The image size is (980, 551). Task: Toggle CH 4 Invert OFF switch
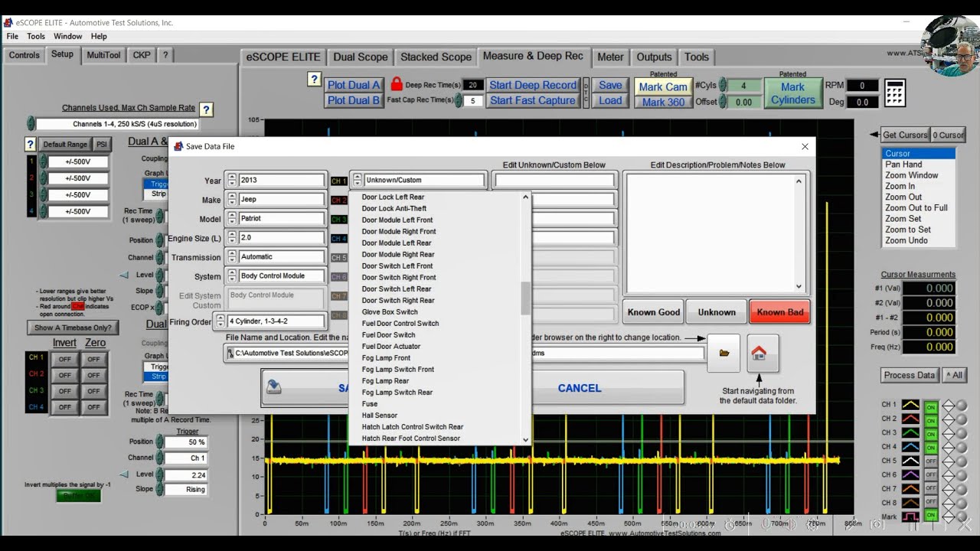(x=65, y=407)
